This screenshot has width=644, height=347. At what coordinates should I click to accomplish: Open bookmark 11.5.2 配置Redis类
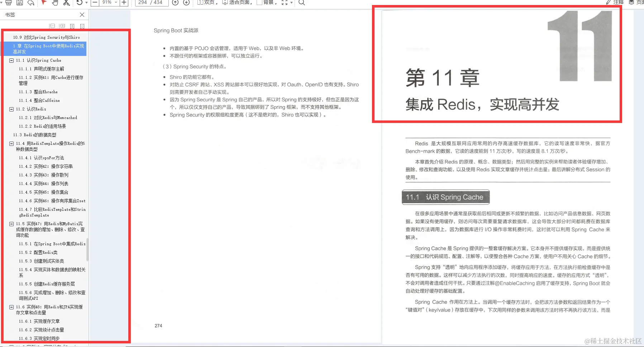[38, 252]
